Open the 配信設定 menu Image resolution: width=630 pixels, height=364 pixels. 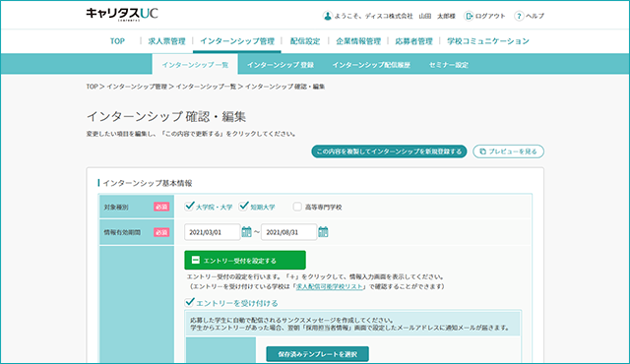[305, 41]
